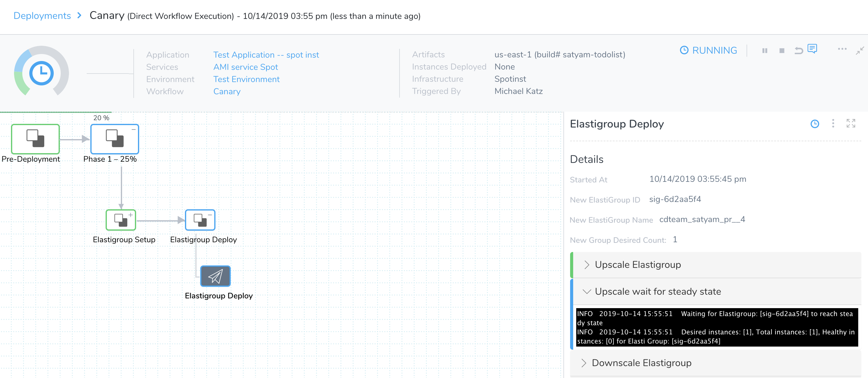The image size is (868, 378).
Task: Pause the running deployment
Action: coord(765,51)
